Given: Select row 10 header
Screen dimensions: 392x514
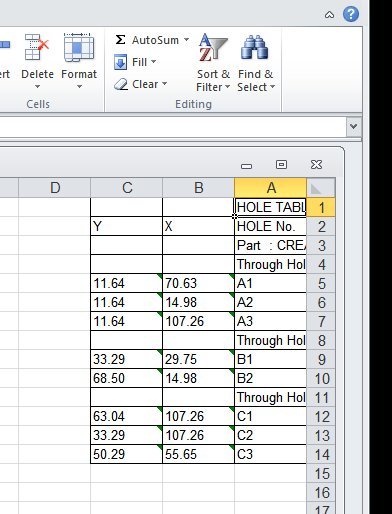Looking at the screenshot, I should click(321, 378).
